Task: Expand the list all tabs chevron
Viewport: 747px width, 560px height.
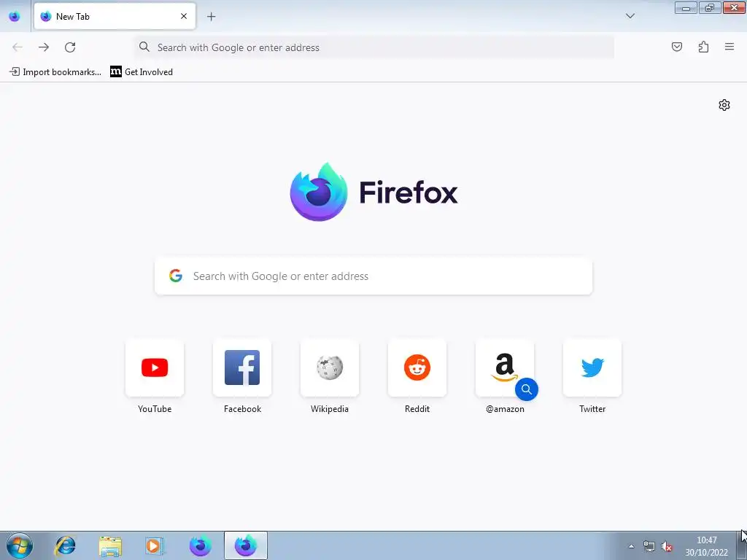Action: pyautogui.click(x=630, y=16)
